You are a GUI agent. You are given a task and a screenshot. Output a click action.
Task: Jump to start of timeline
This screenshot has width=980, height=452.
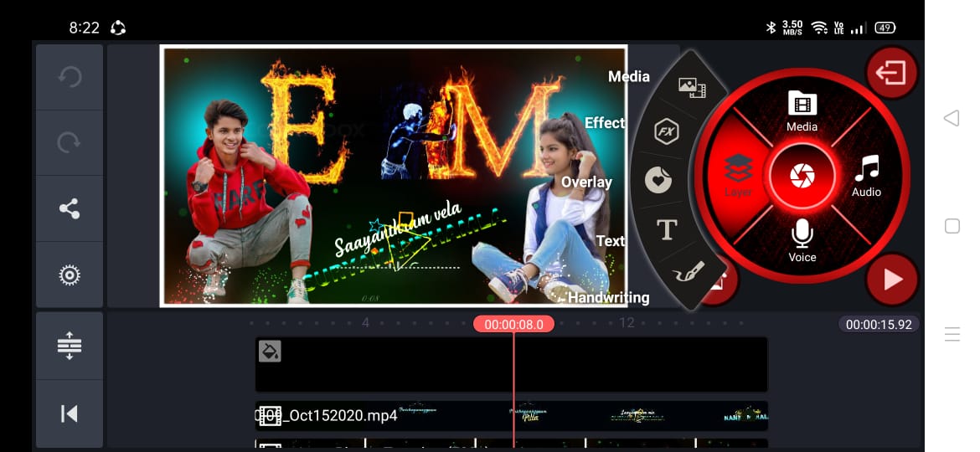(x=70, y=413)
